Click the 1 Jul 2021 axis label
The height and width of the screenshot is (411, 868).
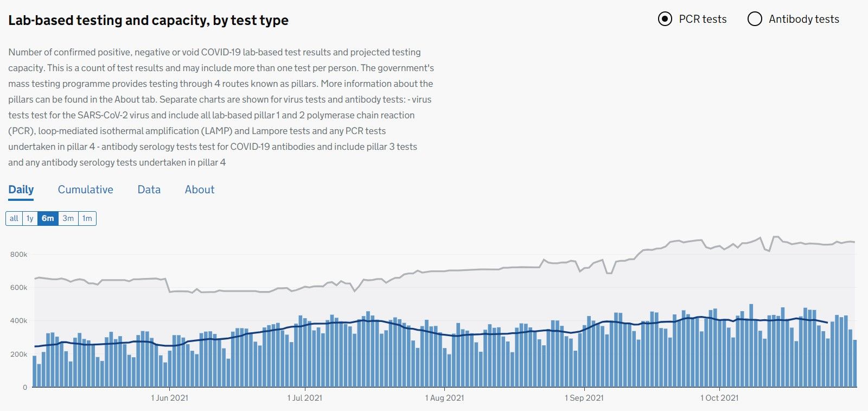[x=305, y=398]
